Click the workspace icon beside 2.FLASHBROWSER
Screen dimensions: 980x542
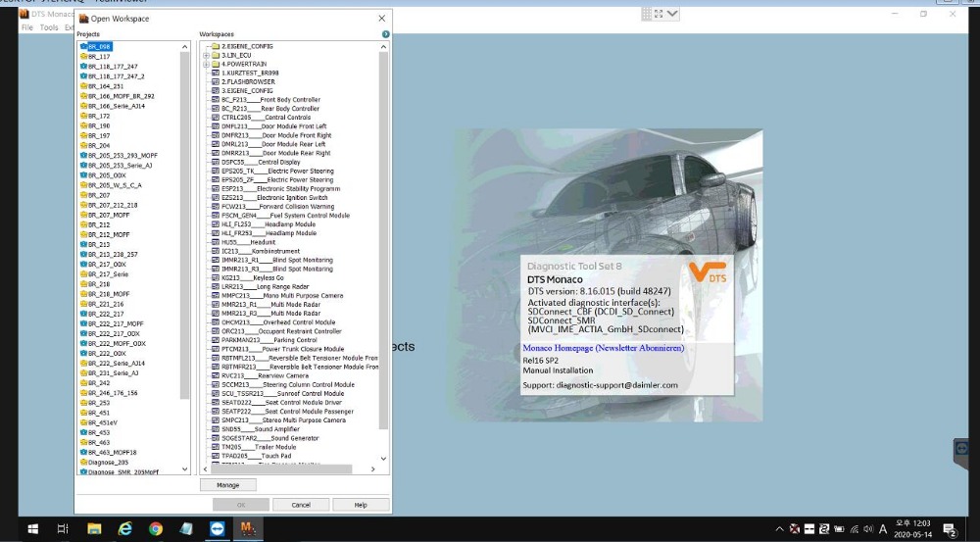pos(216,82)
